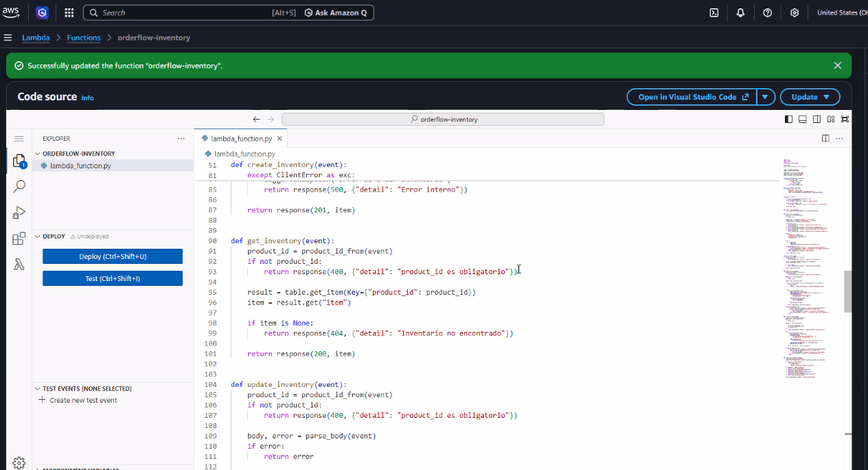Open the Amazon Q hexagon icon in the top bar
Screen dimensions: 868x470
tap(42, 12)
